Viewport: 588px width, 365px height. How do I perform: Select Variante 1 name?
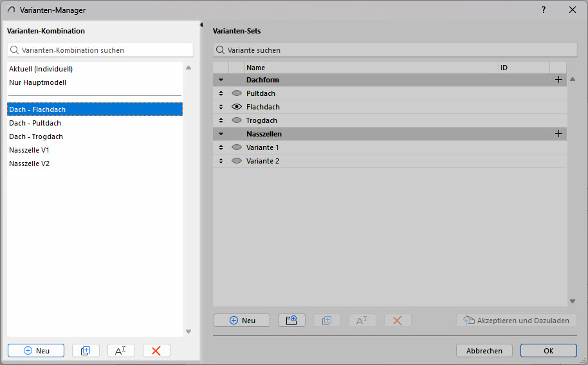(x=262, y=147)
